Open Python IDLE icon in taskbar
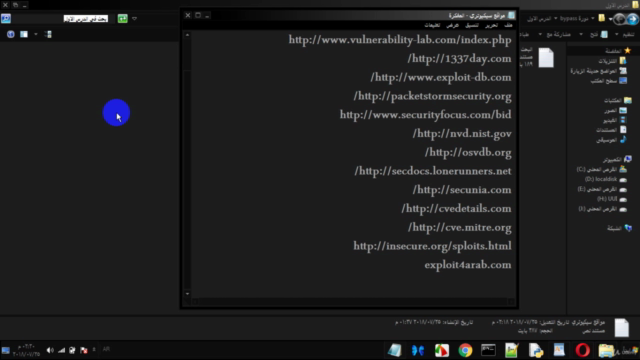This screenshot has width=640, height=360. [x=536, y=350]
